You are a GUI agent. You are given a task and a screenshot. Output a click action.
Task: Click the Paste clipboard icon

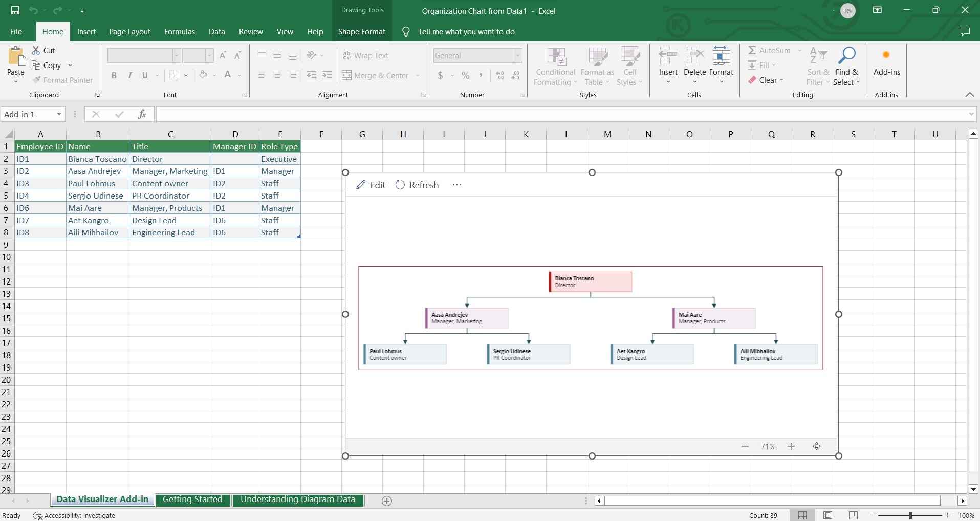click(x=16, y=56)
